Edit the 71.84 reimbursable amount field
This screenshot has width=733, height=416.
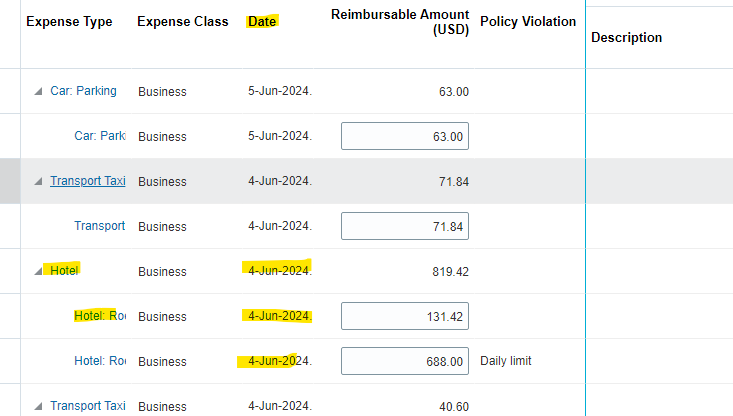pyautogui.click(x=405, y=226)
